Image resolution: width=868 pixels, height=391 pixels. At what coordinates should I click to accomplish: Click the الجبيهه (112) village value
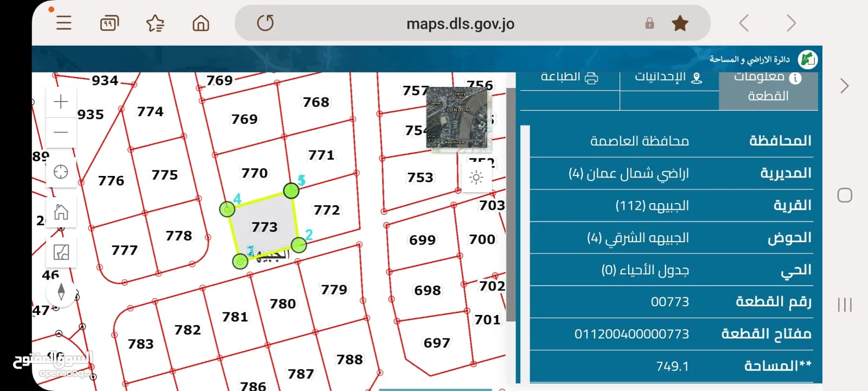(652, 206)
